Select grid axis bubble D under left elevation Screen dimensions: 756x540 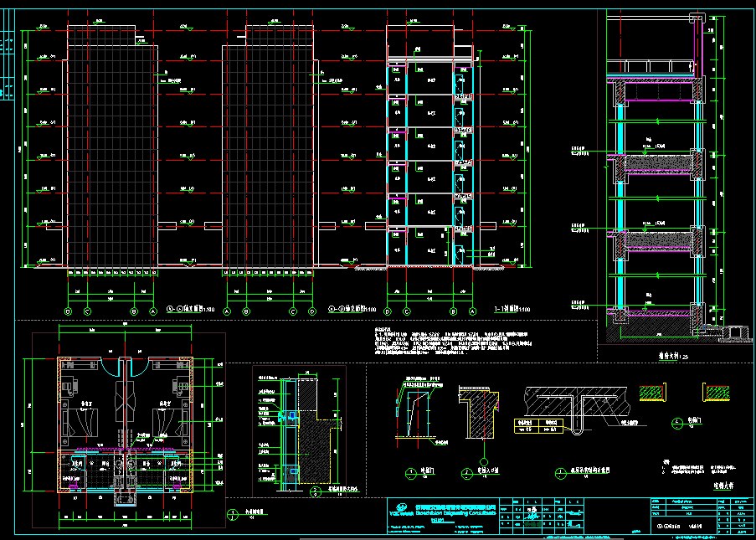click(x=68, y=311)
